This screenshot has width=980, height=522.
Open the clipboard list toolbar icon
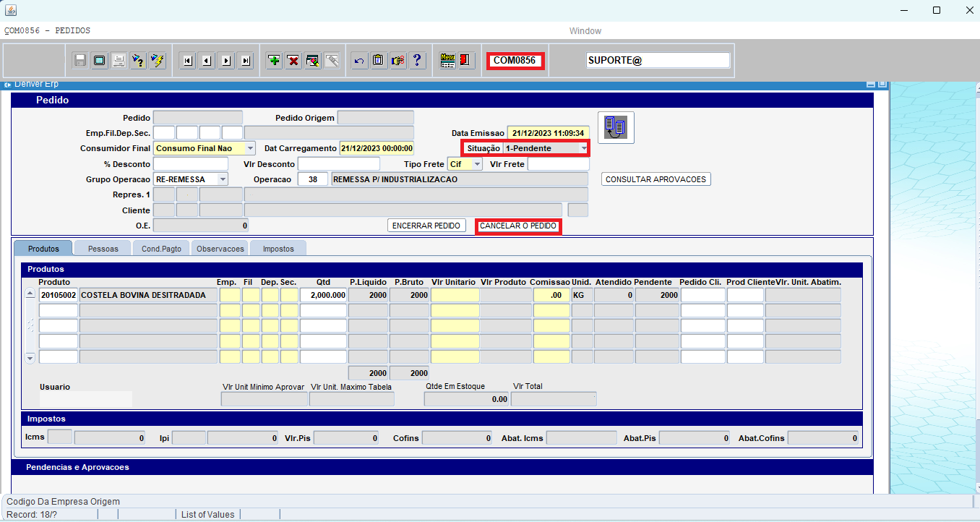(x=378, y=61)
